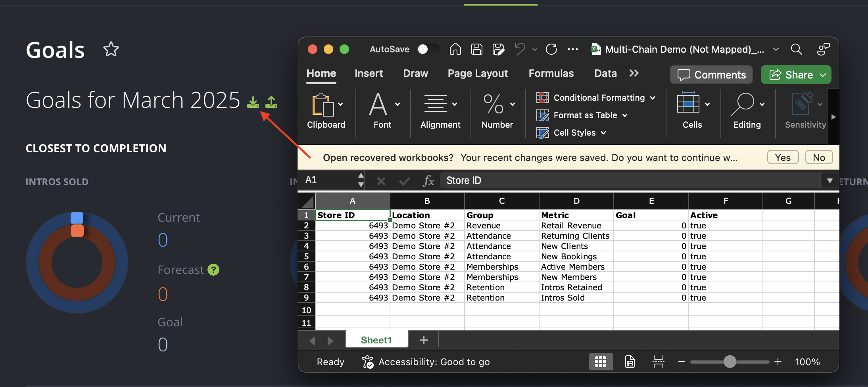868x387 pixels.
Task: Click cell containing Returning Clients
Action: click(576, 236)
